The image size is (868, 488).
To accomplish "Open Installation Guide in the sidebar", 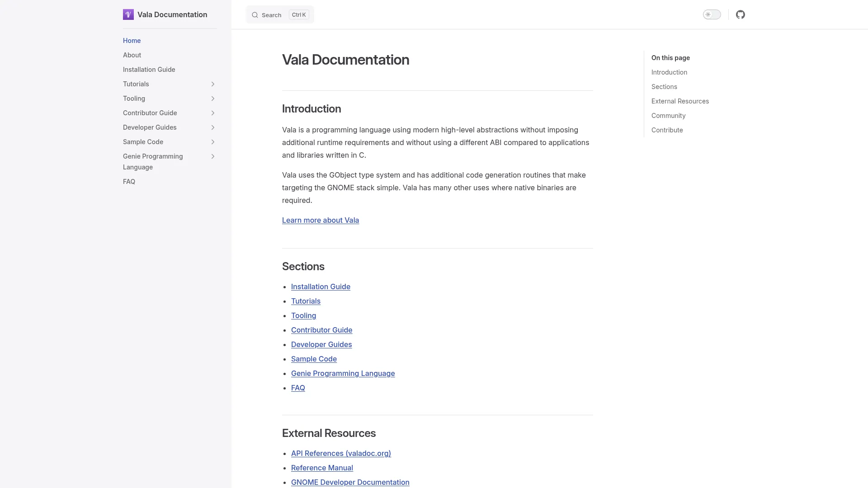I will click(149, 70).
